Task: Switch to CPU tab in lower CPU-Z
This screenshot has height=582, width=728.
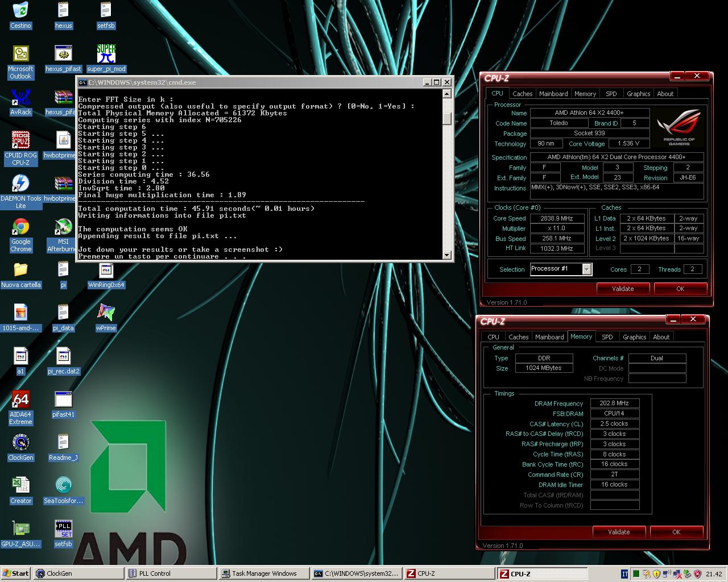Action: pos(493,337)
